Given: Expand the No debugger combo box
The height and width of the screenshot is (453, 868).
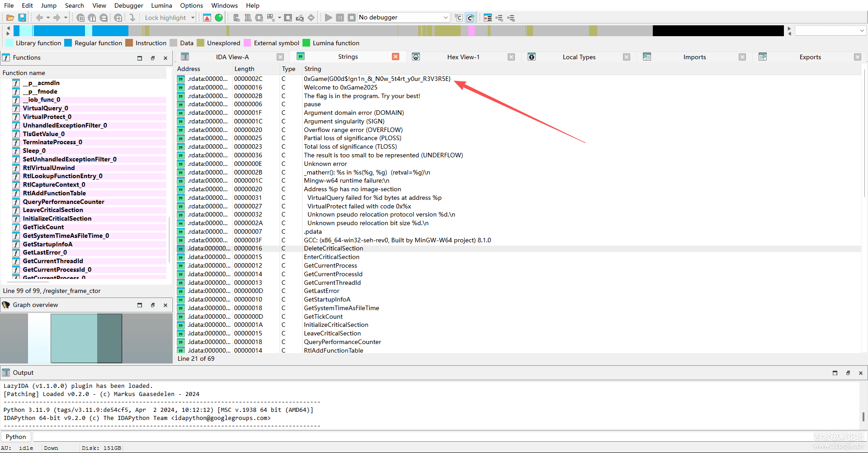Looking at the screenshot, I should tap(445, 18).
